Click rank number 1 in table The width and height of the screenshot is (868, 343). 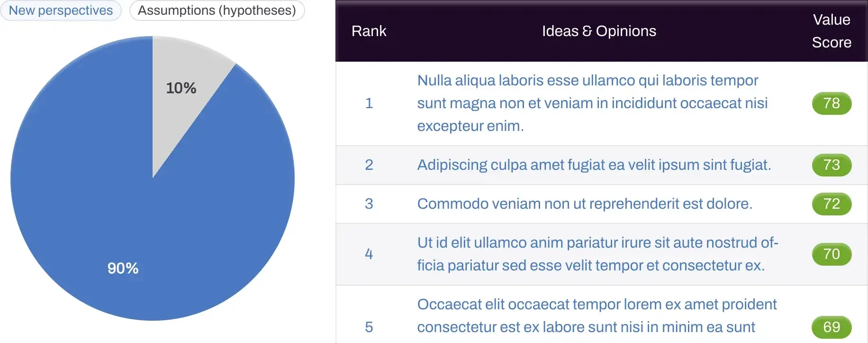(369, 103)
